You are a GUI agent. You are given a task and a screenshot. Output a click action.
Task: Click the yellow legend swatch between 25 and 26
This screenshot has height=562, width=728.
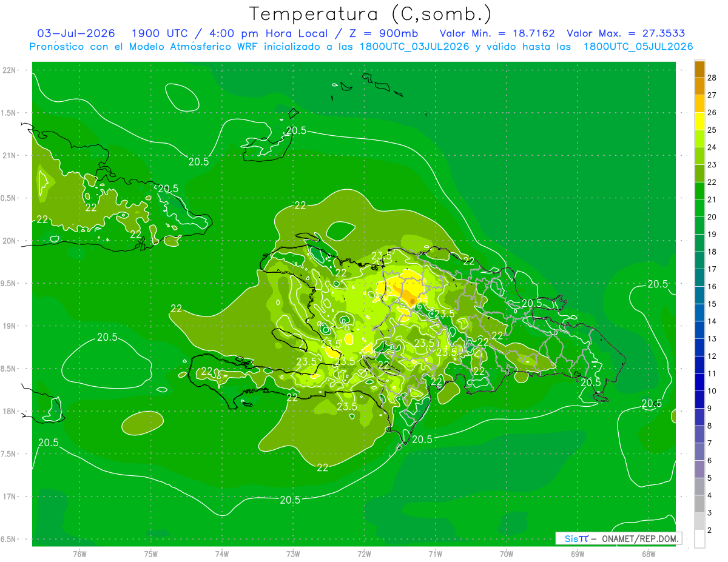(699, 121)
